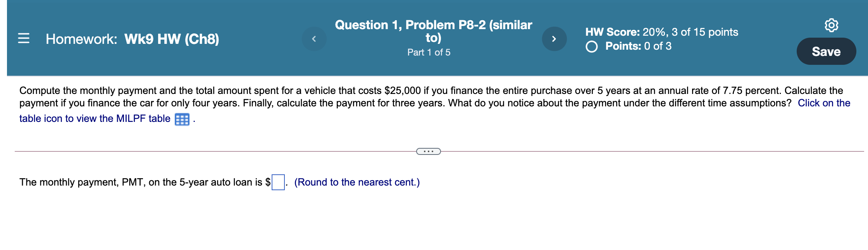Click the right navigation arrow for next question
Screen dimensions: 868x250
[555, 38]
